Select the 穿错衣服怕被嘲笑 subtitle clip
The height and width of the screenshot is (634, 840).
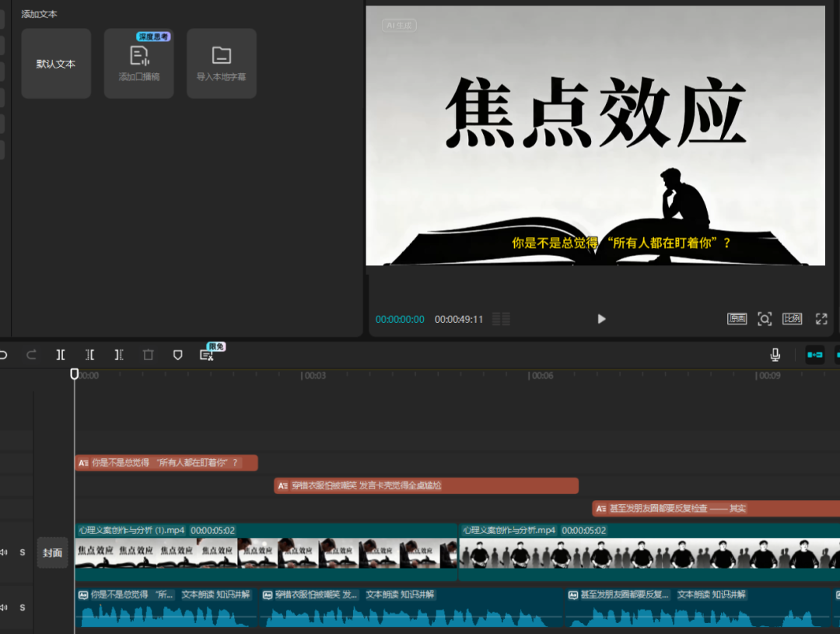(426, 485)
